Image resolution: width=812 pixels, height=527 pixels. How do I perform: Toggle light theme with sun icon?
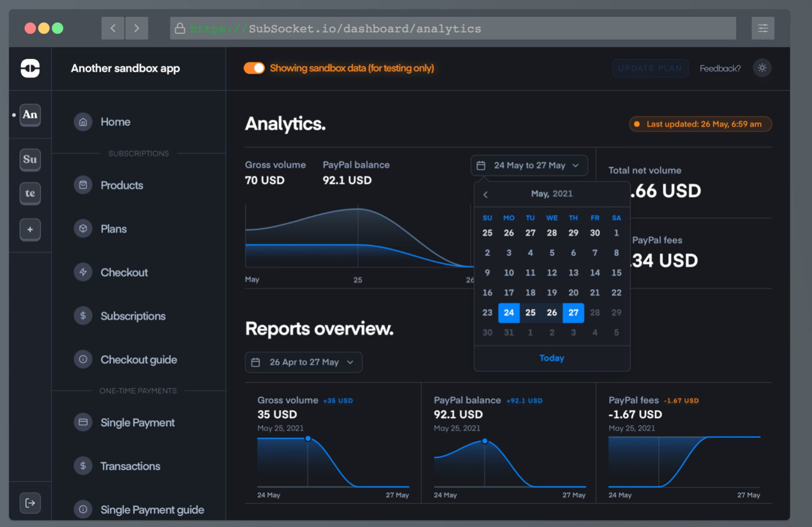tap(762, 68)
